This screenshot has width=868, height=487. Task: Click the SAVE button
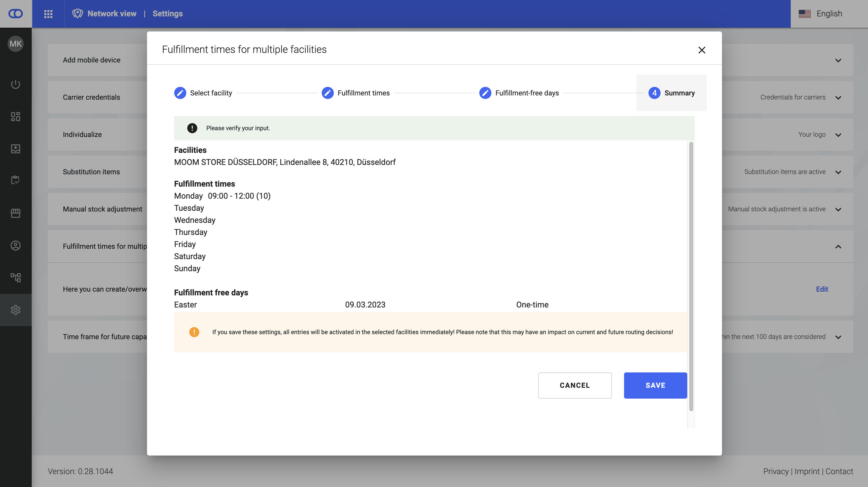click(x=655, y=385)
